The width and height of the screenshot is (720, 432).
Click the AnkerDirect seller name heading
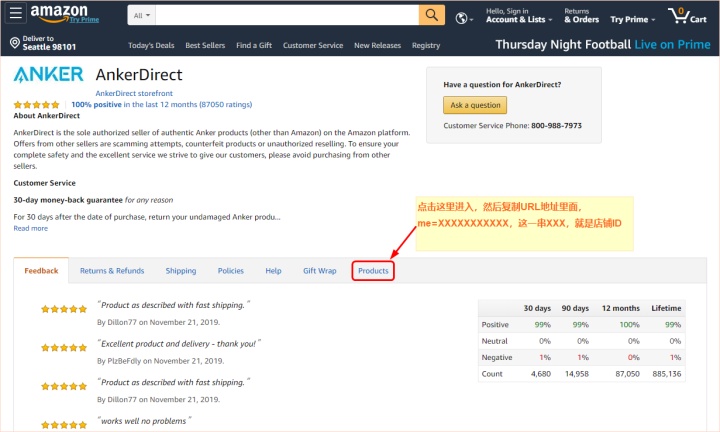pyautogui.click(x=139, y=74)
